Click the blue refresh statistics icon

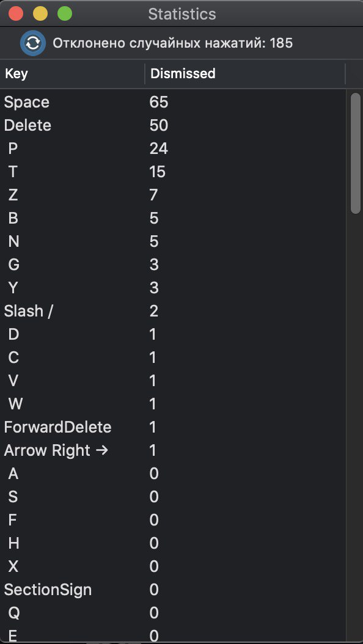tap(33, 43)
